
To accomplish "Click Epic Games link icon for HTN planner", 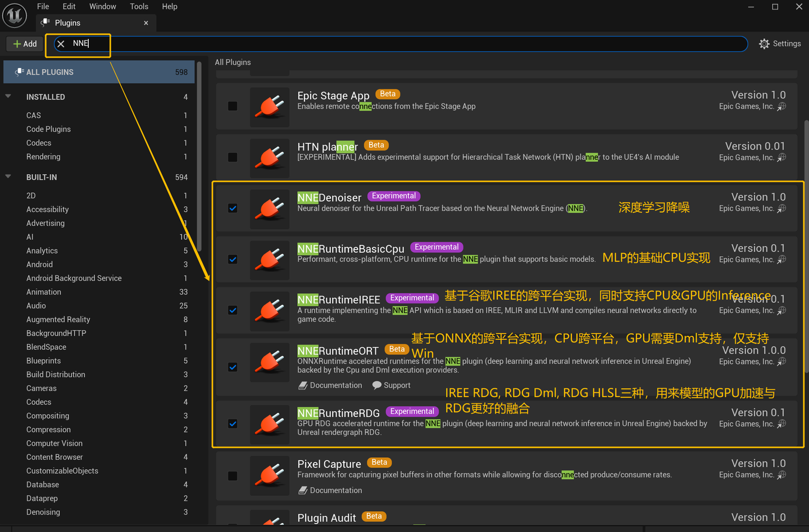I will coord(781,158).
